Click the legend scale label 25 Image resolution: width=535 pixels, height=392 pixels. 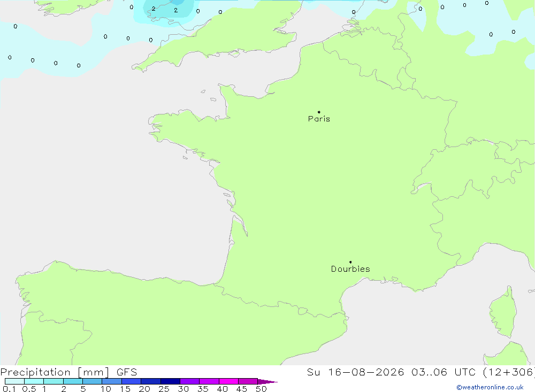[x=164, y=389]
